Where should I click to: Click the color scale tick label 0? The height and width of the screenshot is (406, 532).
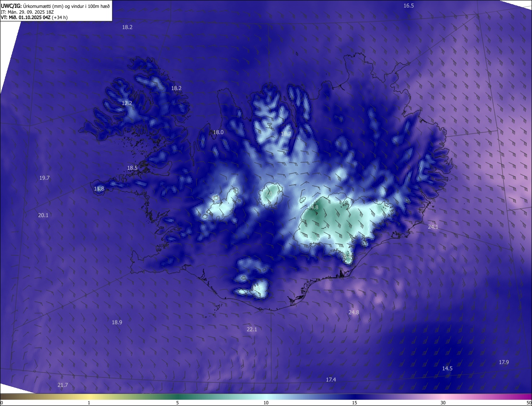[2, 403]
